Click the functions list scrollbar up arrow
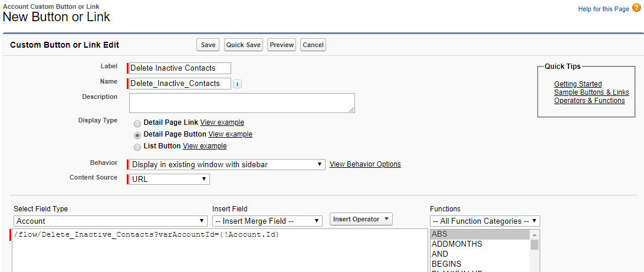The height and width of the screenshot is (272, 644). pyautogui.click(x=534, y=235)
